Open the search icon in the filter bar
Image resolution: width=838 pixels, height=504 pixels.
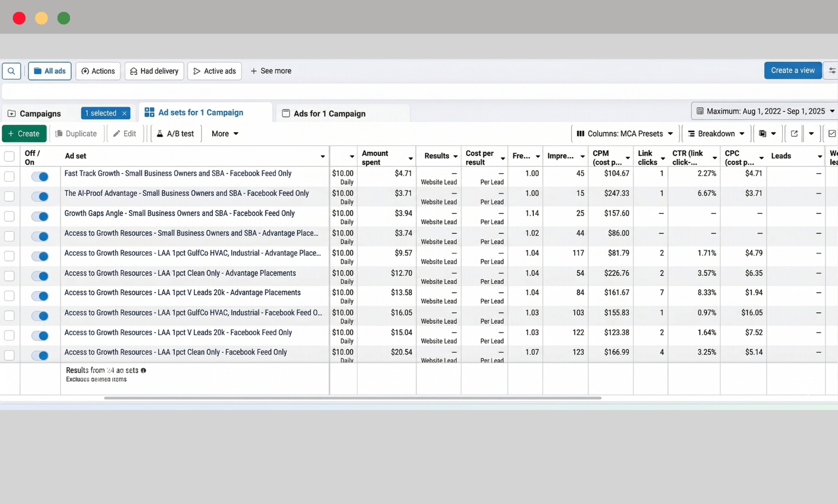point(12,70)
